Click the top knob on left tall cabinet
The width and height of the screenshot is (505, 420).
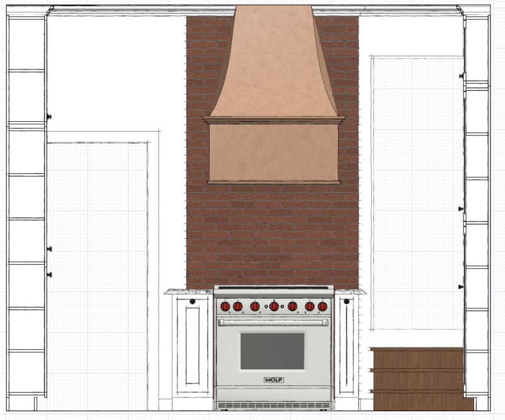coord(49,117)
